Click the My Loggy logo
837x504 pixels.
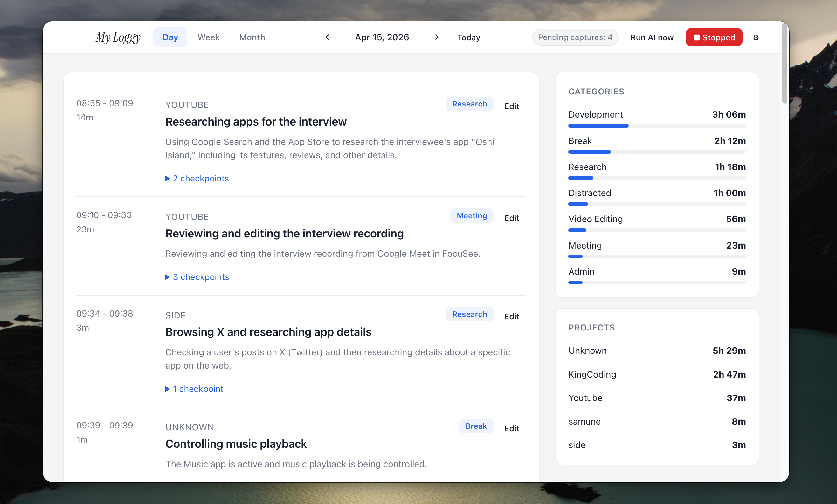[118, 37]
